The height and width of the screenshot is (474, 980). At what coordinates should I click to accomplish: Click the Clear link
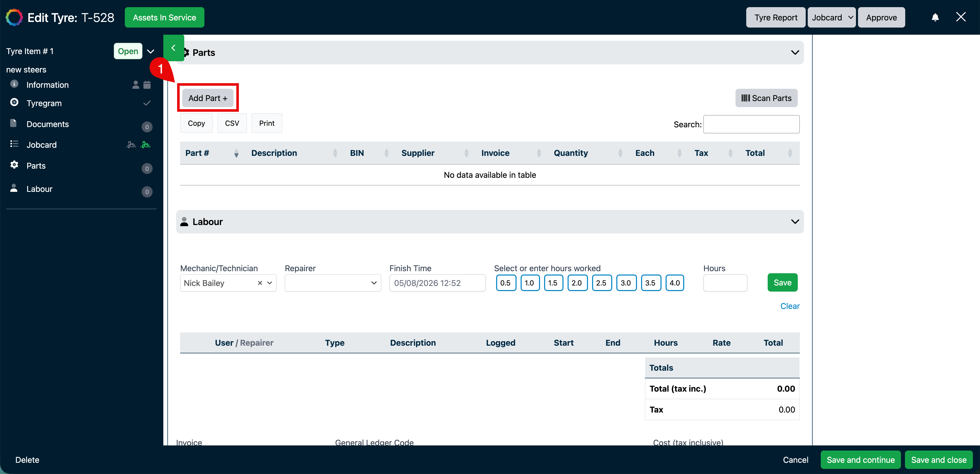[790, 306]
